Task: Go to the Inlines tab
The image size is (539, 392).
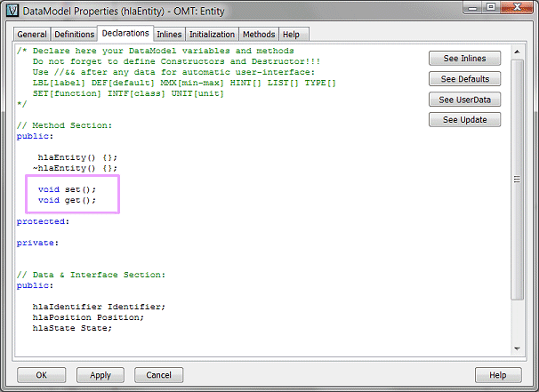Action: coord(170,35)
